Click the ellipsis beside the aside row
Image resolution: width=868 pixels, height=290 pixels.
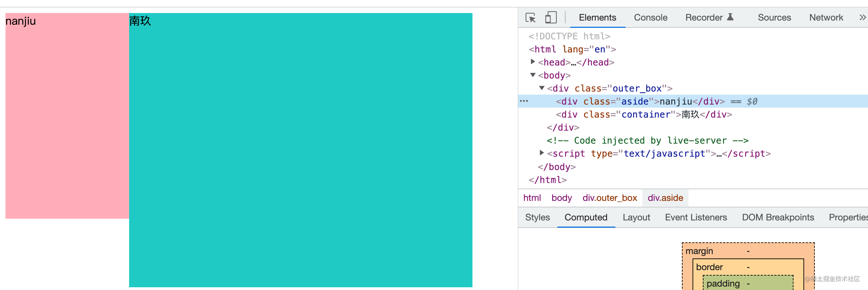524,101
